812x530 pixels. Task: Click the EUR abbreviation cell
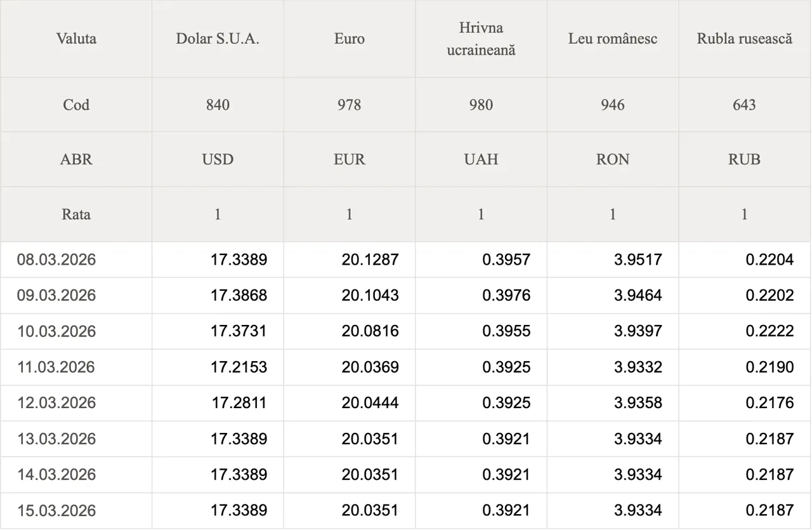tap(350, 159)
